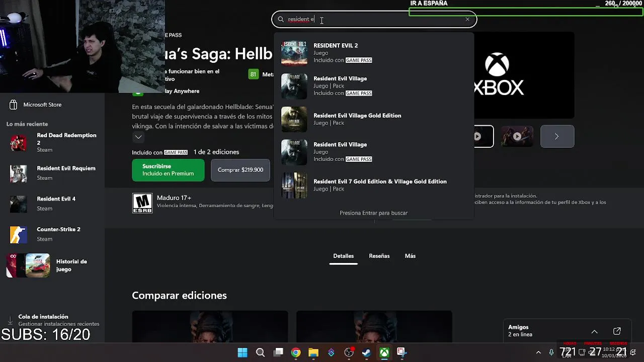The width and height of the screenshot is (644, 362).
Task: Click 'Presiona Entrar para buscar' hint
Action: pos(373,213)
